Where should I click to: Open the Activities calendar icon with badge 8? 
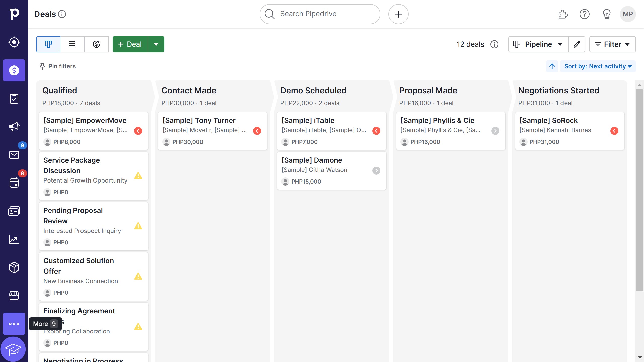(14, 183)
